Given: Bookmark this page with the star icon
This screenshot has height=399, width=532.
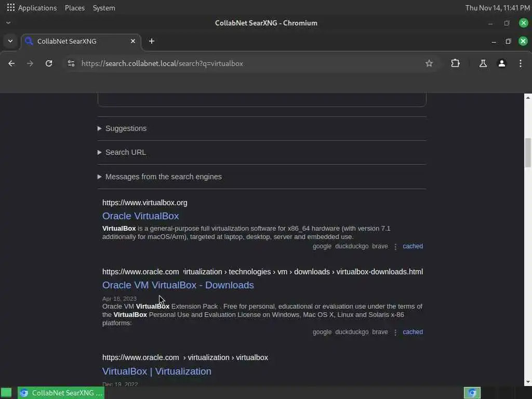Looking at the screenshot, I should click(x=429, y=63).
